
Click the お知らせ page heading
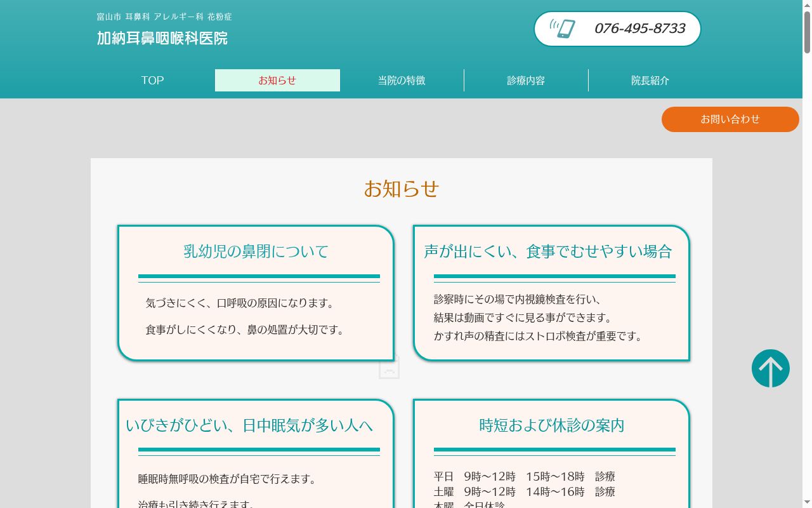click(402, 189)
